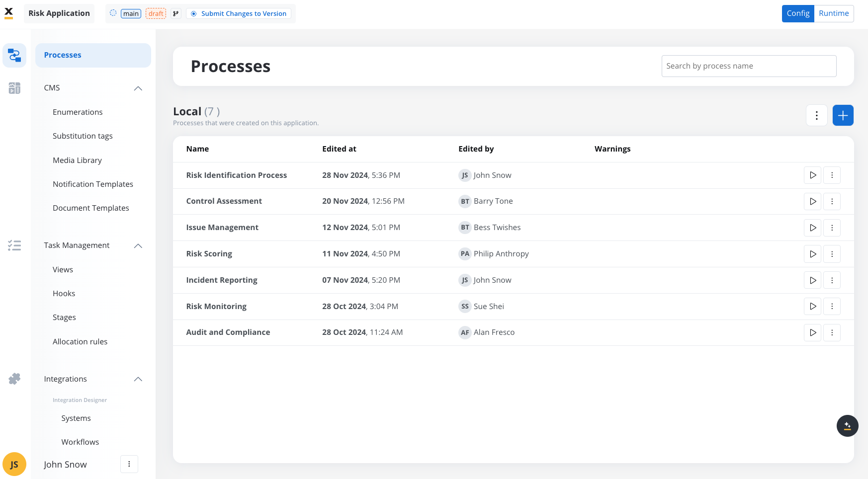The image size is (868, 479).
Task: Open the Risk Scoring process
Action: click(209, 254)
